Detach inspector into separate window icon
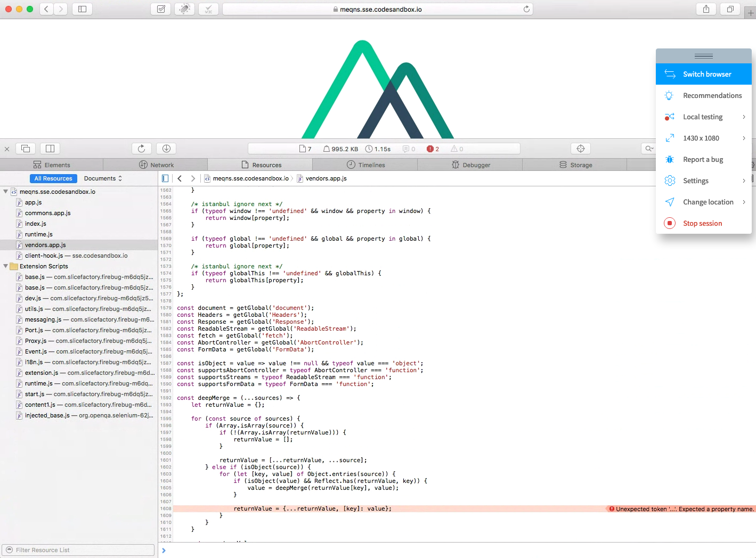Viewport: 756px width, 558px height. point(26,149)
